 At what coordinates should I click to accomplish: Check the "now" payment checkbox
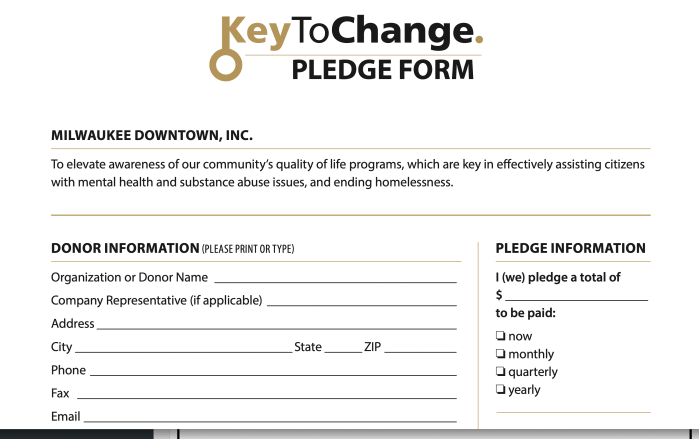pos(500,337)
